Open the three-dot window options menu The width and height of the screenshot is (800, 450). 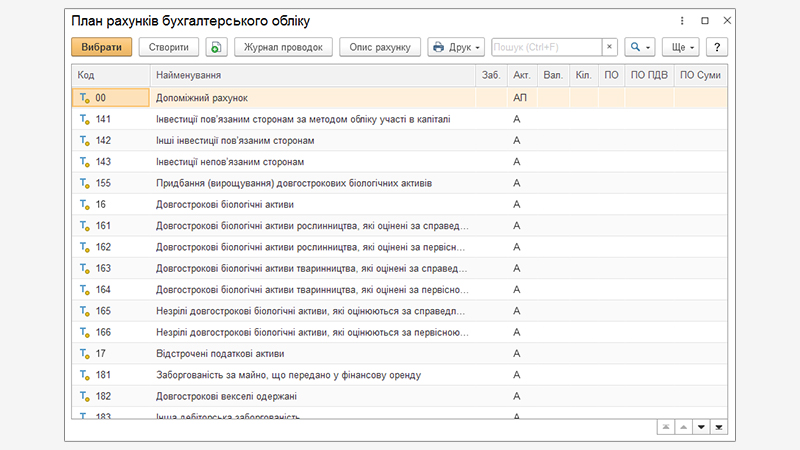coord(682,20)
